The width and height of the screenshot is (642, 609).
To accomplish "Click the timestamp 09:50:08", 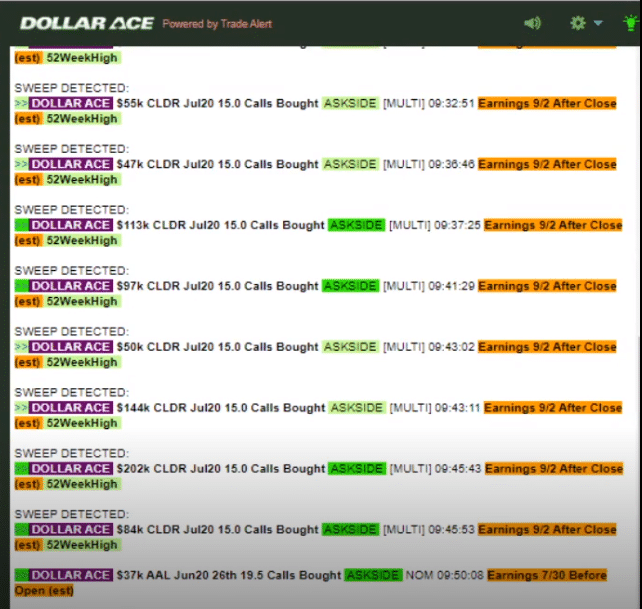I will [x=460, y=575].
